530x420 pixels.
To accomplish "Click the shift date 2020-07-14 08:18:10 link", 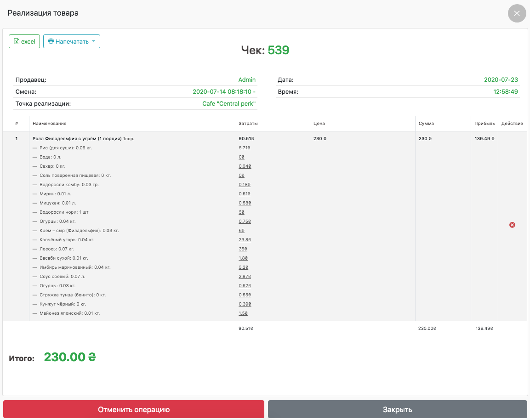I will [224, 92].
